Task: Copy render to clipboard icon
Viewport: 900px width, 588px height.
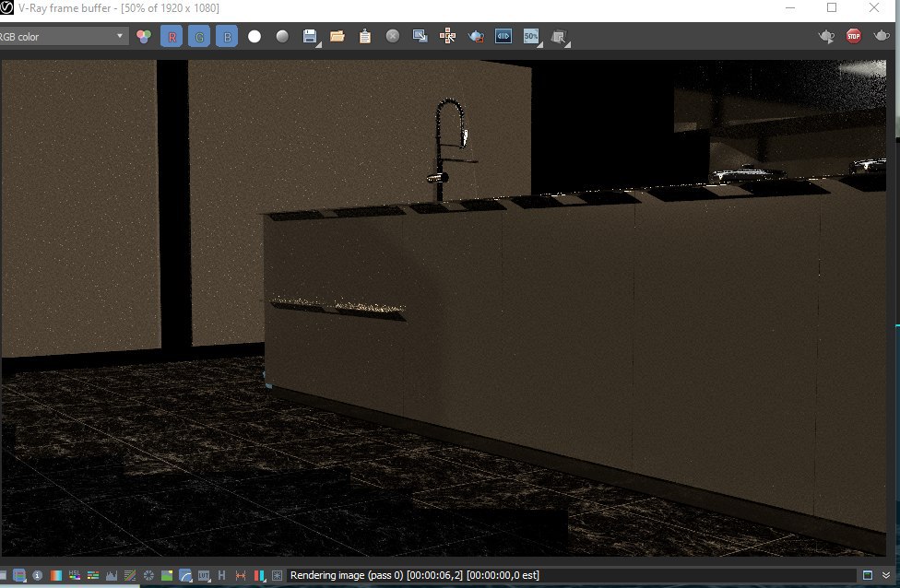Action: click(x=365, y=37)
